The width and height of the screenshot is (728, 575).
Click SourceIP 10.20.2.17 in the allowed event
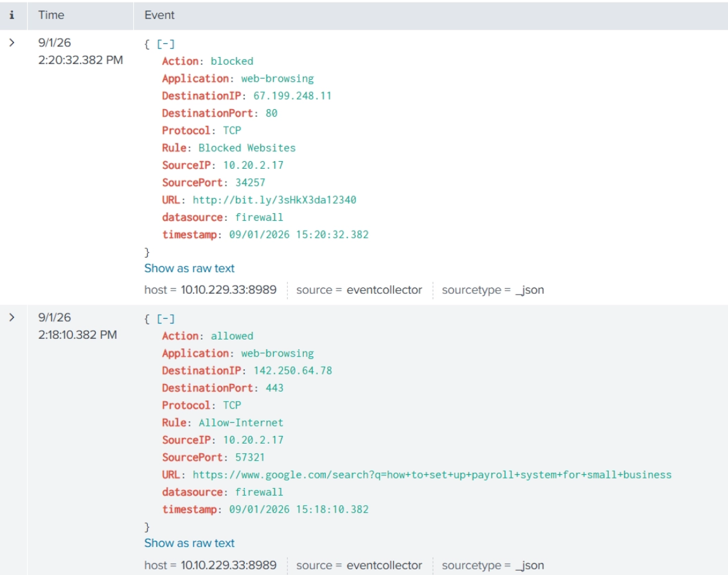pos(253,440)
